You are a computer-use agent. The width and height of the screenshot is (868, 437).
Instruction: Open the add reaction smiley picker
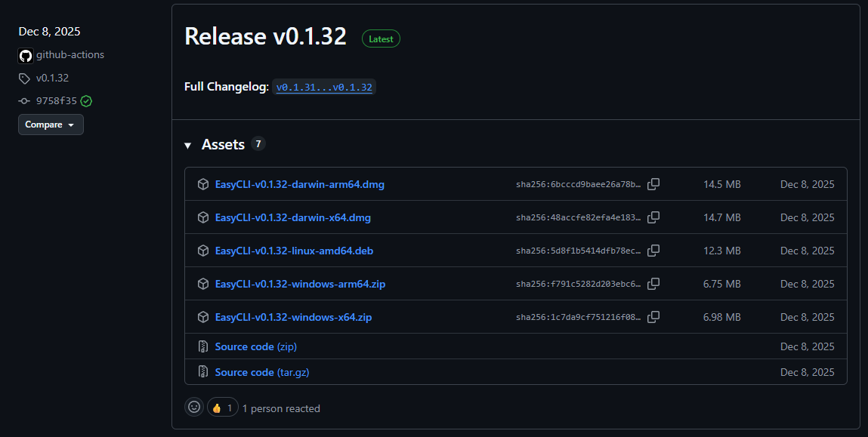point(193,407)
